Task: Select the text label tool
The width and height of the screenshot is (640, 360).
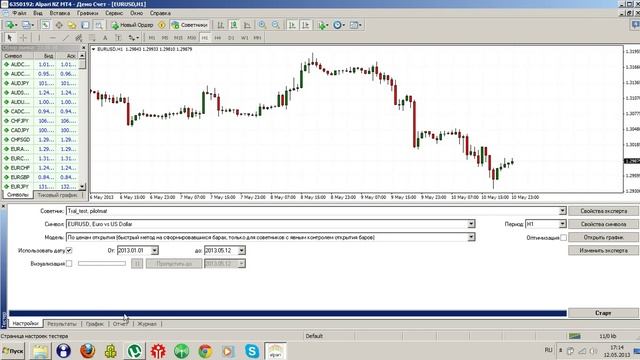Action: (x=118, y=38)
